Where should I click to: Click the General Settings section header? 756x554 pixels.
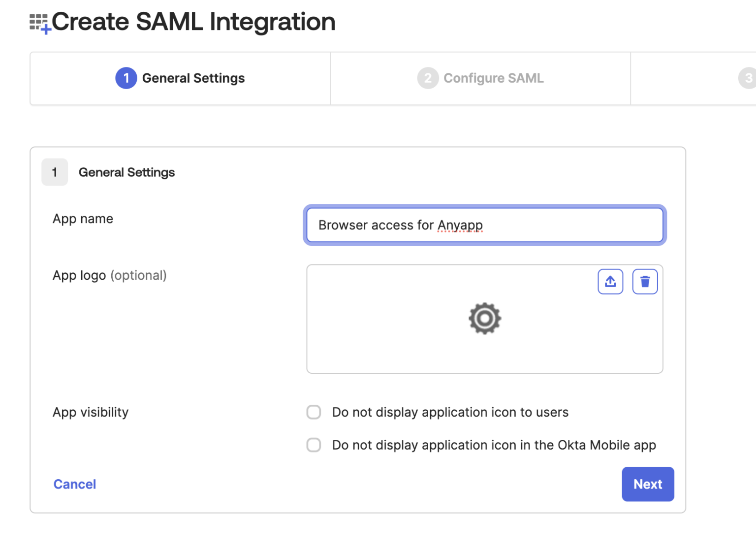coord(126,172)
